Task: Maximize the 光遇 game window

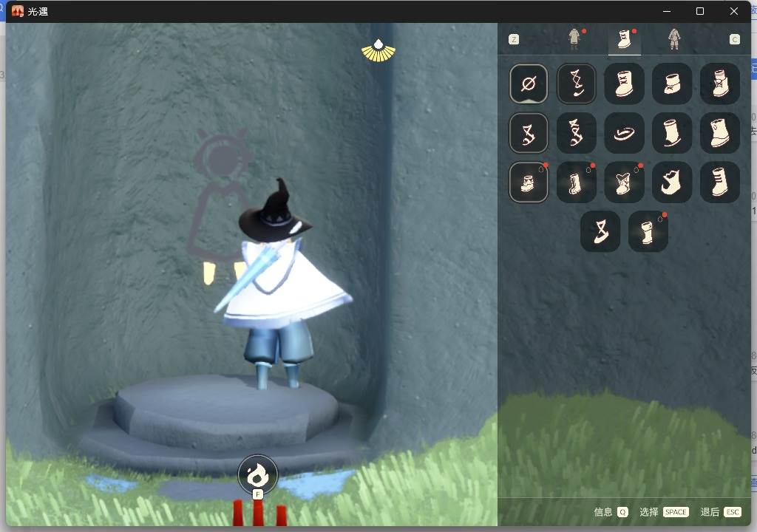Action: click(x=700, y=11)
